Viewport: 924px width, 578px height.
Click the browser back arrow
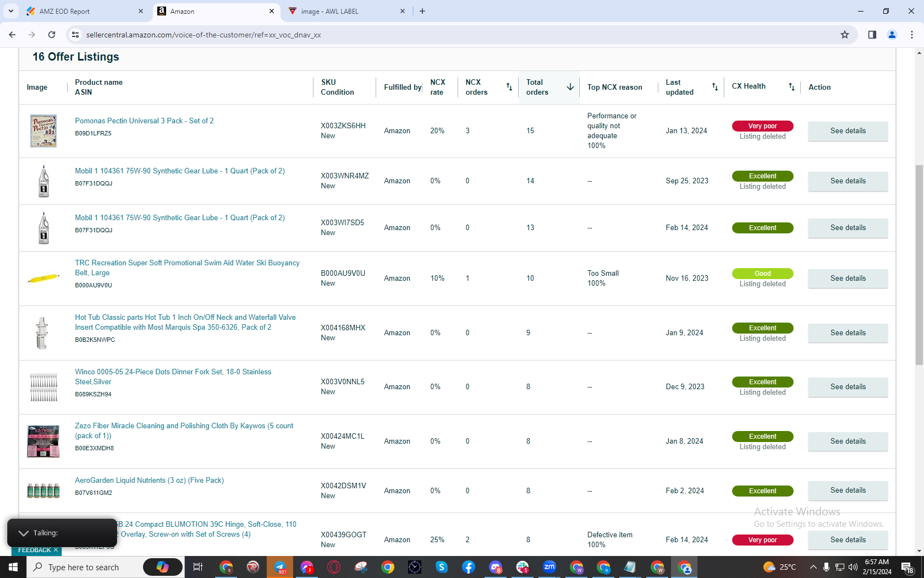click(x=12, y=35)
